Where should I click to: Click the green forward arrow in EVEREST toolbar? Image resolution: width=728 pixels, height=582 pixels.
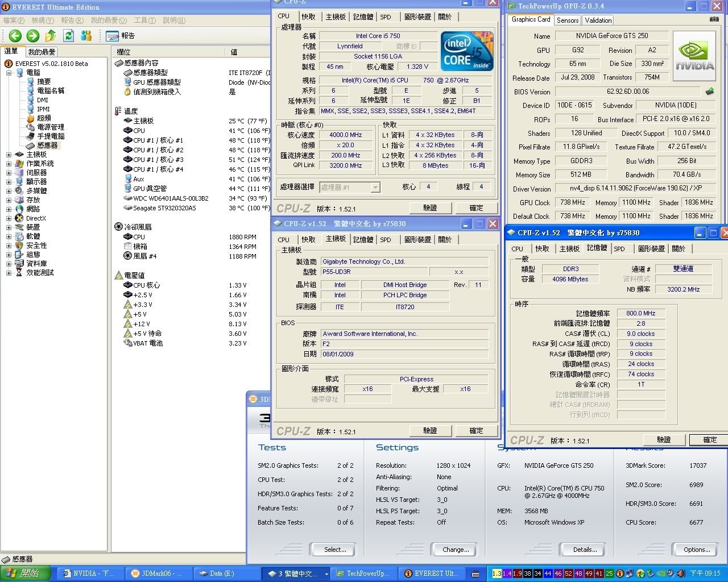click(33, 36)
